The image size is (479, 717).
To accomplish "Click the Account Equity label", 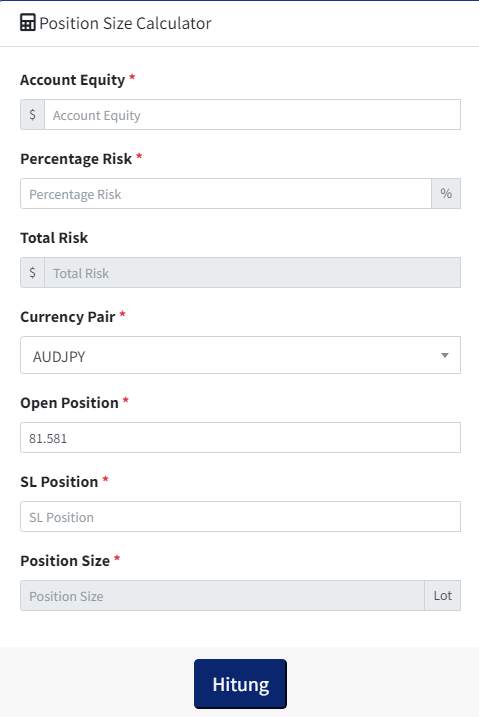I will point(72,80).
